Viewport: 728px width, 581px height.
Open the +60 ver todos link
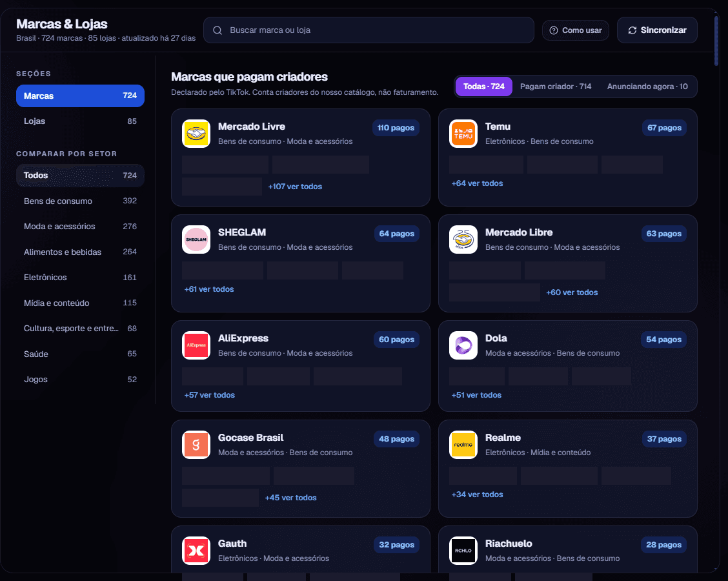[x=572, y=292]
